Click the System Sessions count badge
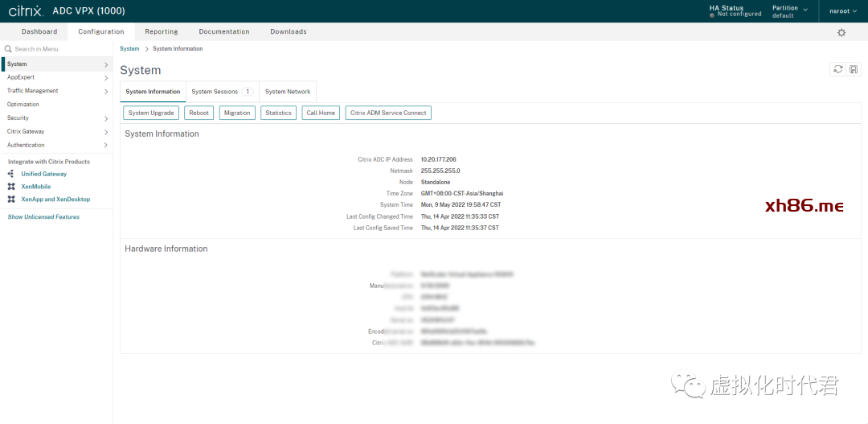 248,92
